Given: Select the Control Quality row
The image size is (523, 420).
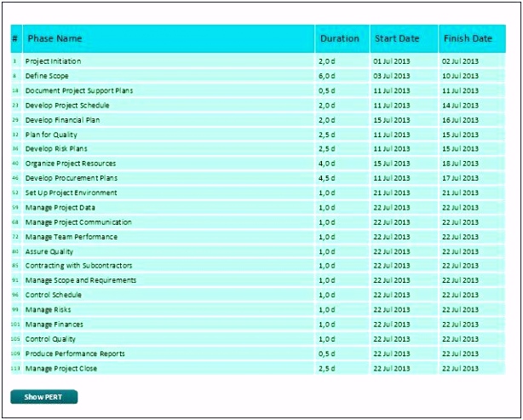Looking at the screenshot, I should pos(258,339).
